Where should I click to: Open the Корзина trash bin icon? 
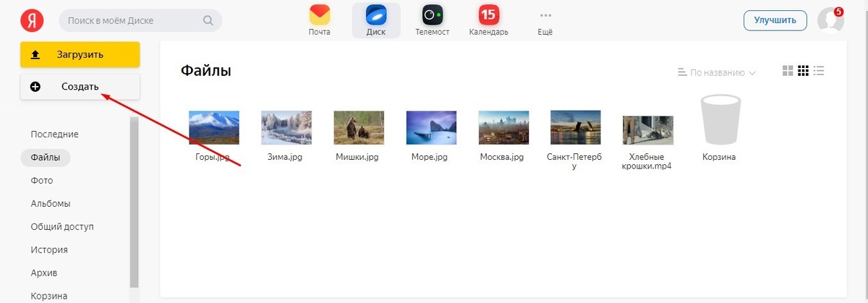[720, 121]
